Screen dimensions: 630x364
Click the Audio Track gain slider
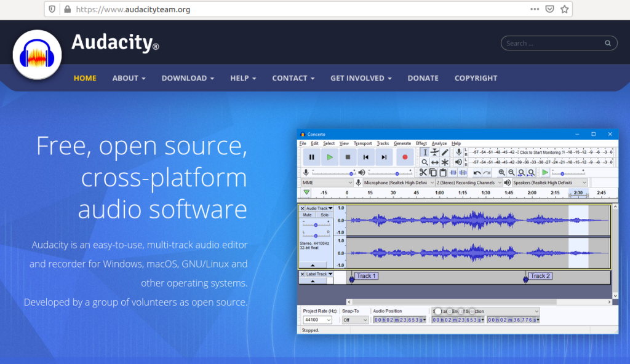coord(316,225)
